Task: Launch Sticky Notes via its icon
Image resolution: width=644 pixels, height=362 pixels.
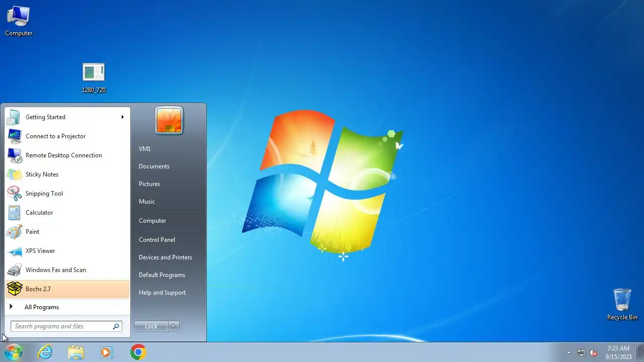Action: click(x=14, y=174)
